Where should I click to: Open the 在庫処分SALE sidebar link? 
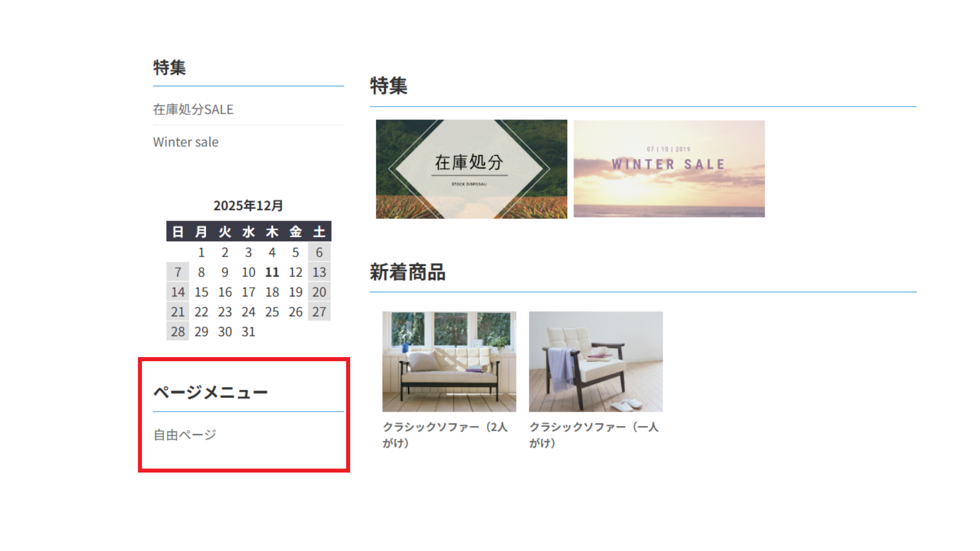pyautogui.click(x=193, y=109)
